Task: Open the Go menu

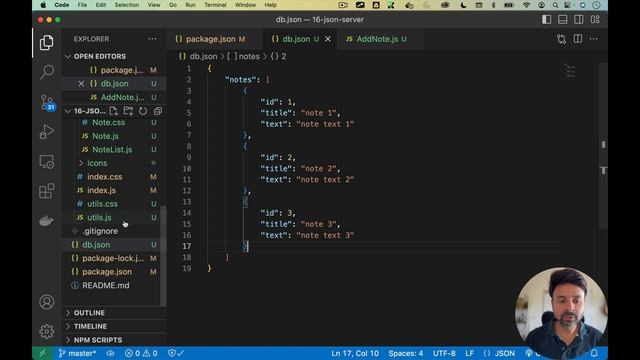Action: point(173,5)
